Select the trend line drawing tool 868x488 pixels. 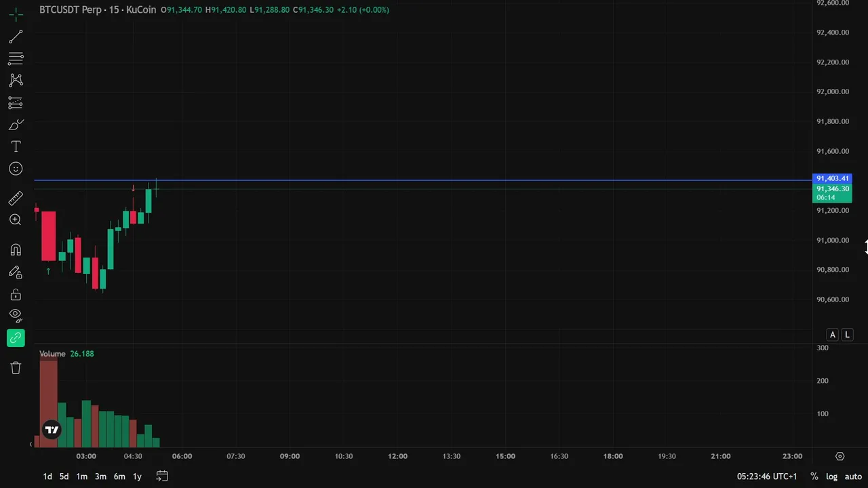[16, 36]
